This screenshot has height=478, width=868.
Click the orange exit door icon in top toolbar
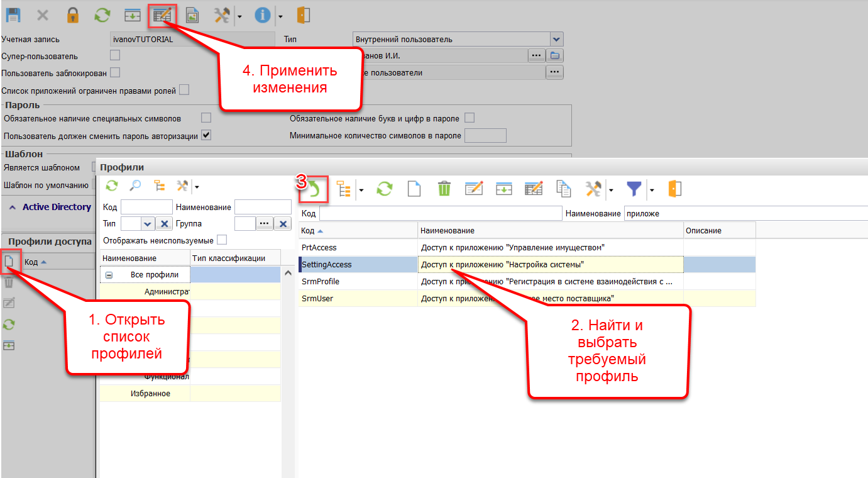[x=304, y=15]
